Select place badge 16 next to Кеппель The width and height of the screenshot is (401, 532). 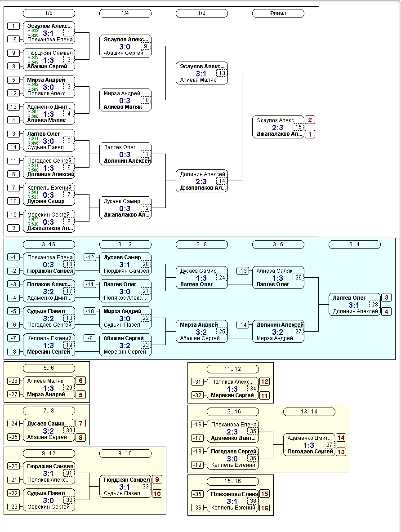[x=264, y=508]
